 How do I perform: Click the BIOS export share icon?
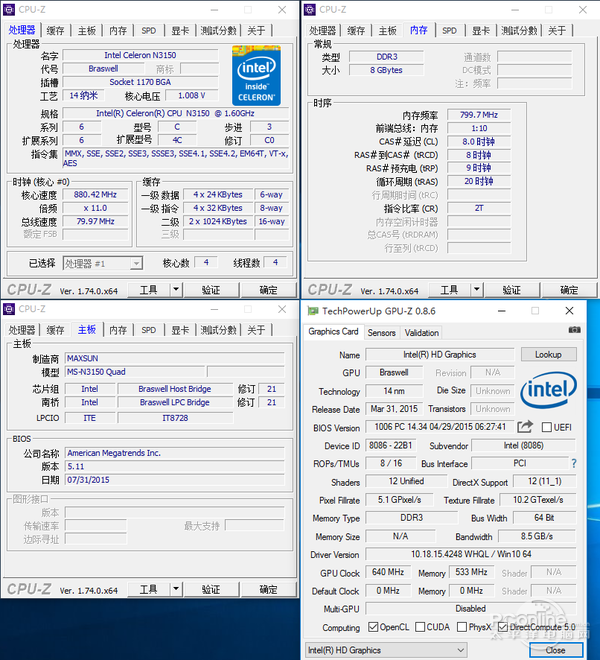(x=525, y=427)
